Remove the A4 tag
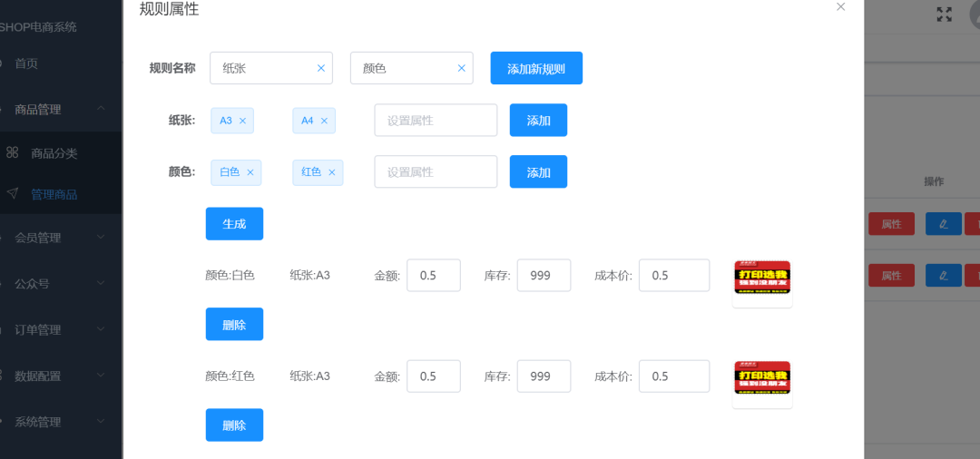 click(324, 121)
